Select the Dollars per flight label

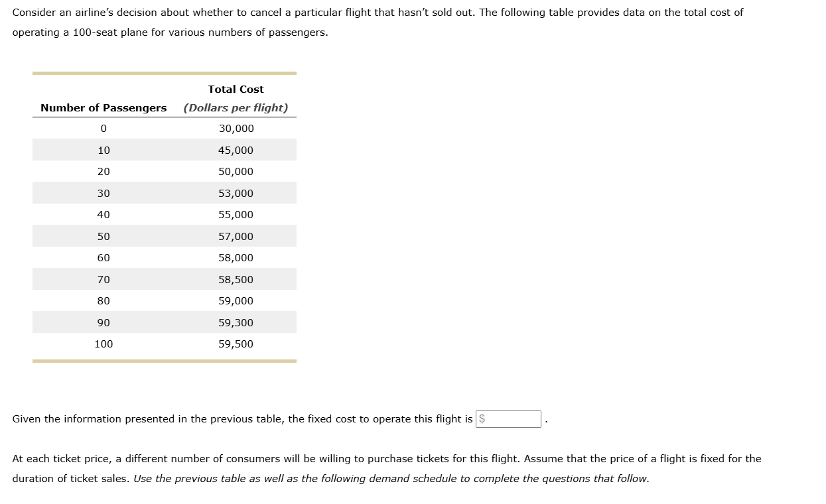click(236, 107)
